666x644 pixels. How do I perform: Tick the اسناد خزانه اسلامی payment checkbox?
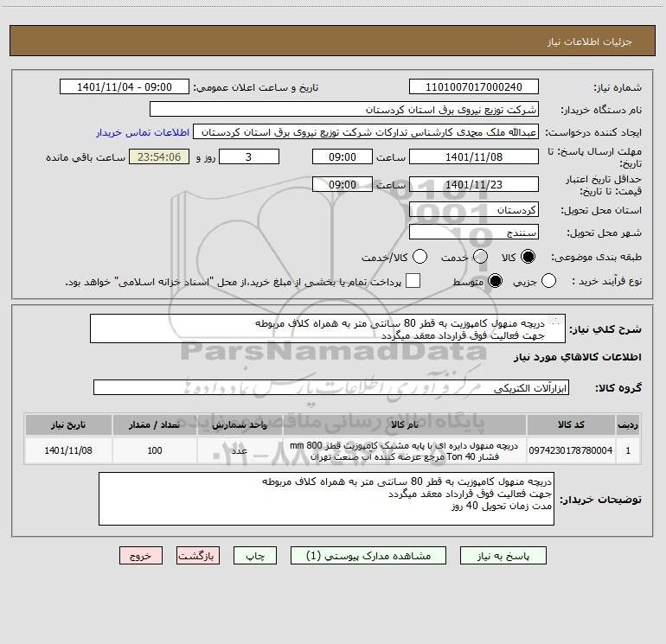pos(413,281)
